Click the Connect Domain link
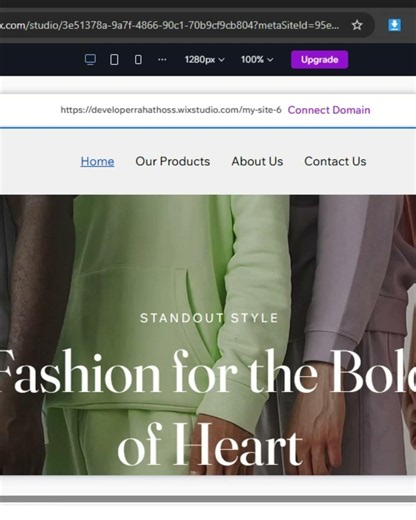This screenshot has width=416, height=520. (329, 110)
